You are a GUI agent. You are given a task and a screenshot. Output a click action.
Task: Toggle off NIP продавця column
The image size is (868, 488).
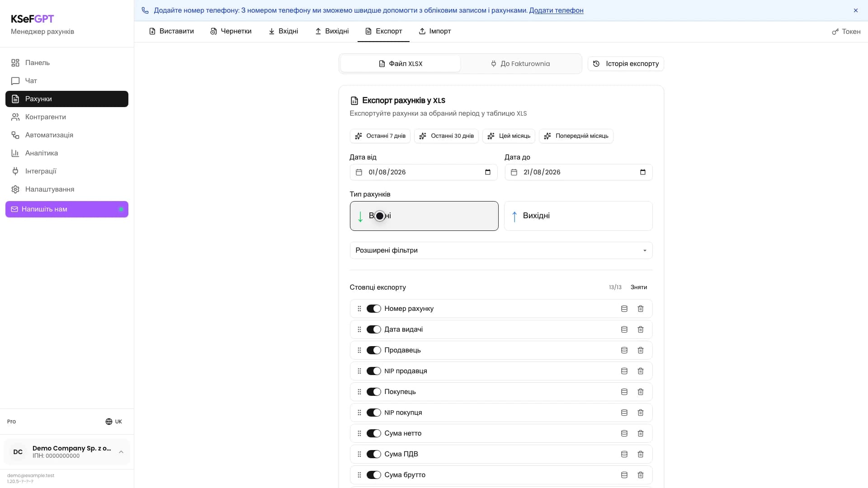tap(374, 371)
